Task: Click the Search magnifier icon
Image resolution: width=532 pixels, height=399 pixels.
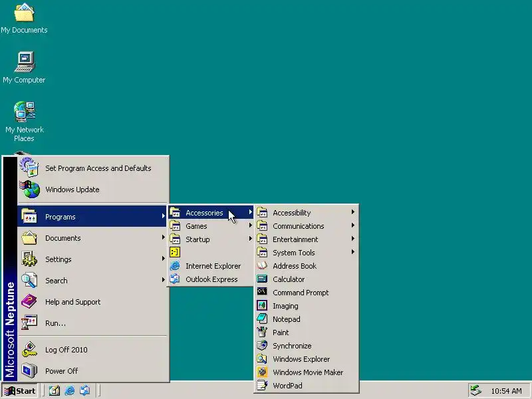Action: point(29,280)
